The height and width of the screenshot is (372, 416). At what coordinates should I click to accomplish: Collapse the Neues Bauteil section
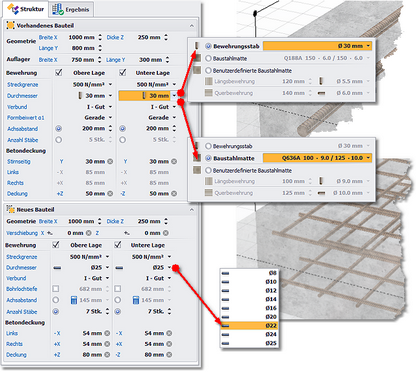[x=192, y=210]
